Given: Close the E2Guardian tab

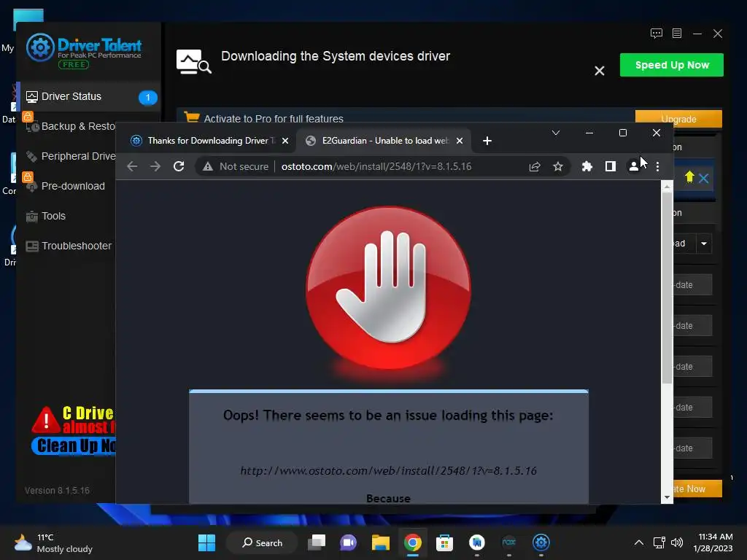Looking at the screenshot, I should click(460, 141).
